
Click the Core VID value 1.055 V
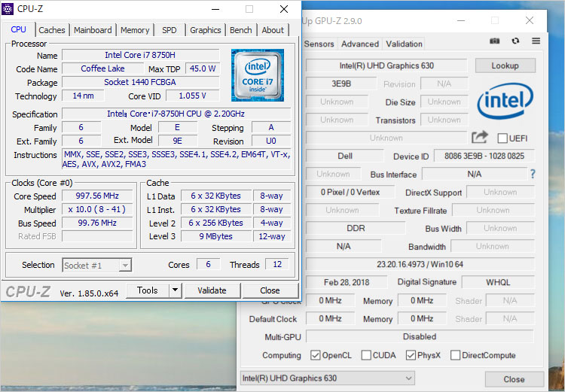pyautogui.click(x=192, y=96)
